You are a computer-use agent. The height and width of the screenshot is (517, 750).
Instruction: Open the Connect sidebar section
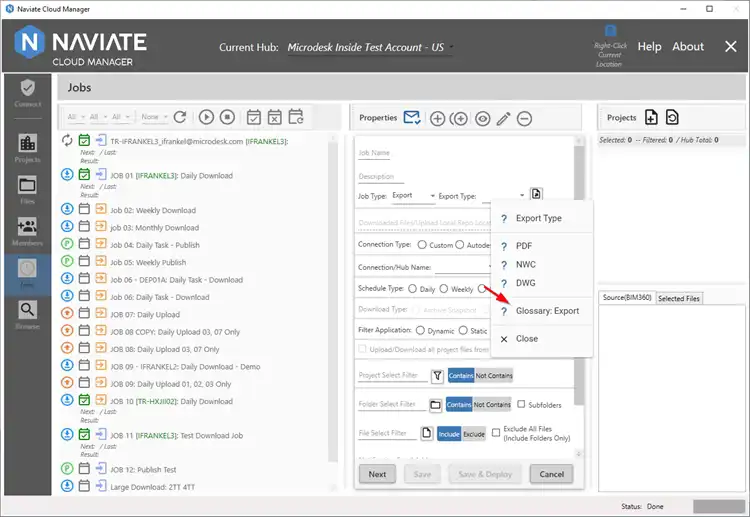tap(27, 93)
